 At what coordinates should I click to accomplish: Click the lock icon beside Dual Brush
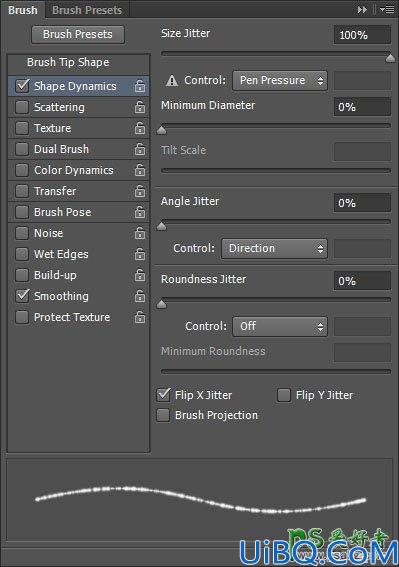pyautogui.click(x=140, y=149)
